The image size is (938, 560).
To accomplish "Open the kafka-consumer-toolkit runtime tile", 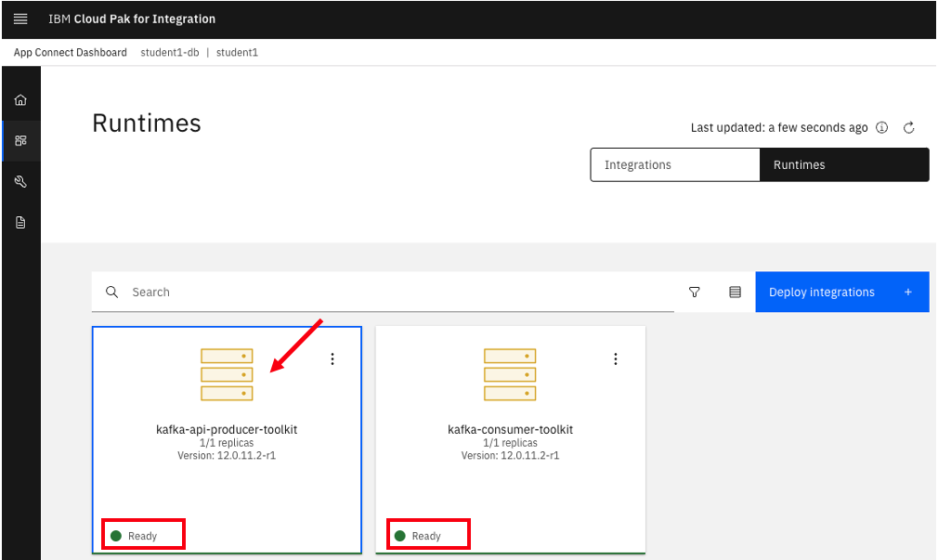I will [510, 429].
